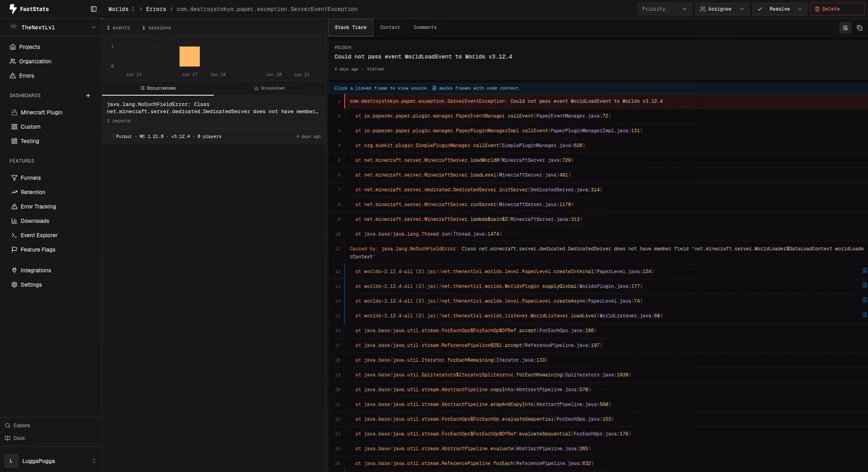Click the error title 'Could not pass event WorldLoadEvent'
The height and width of the screenshot is (472, 868).
[x=423, y=57]
